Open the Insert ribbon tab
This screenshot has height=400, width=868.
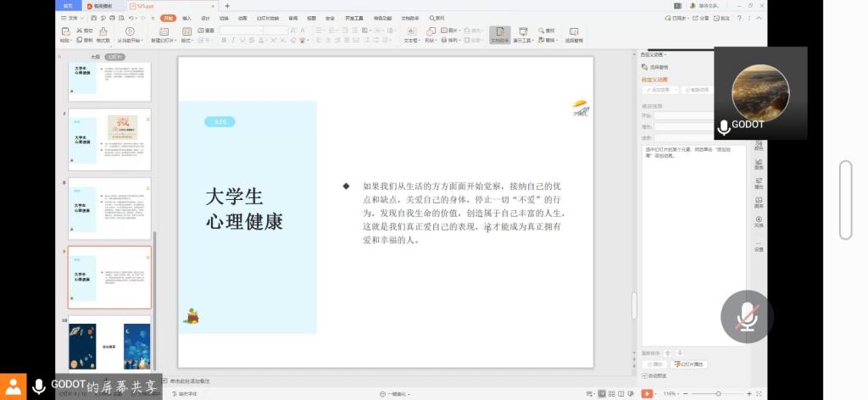(186, 18)
